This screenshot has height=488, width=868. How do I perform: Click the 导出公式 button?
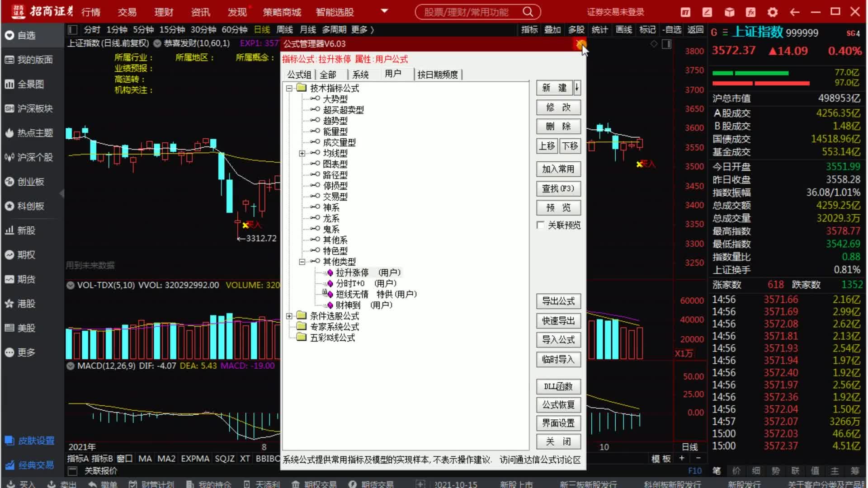558,301
